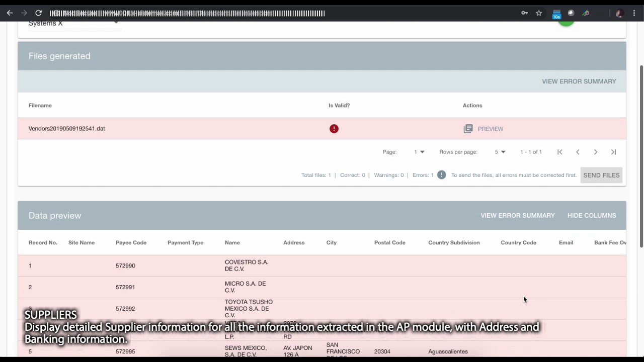Click the Payee Code column header
Viewport: 644px width, 362px height.
point(131,243)
